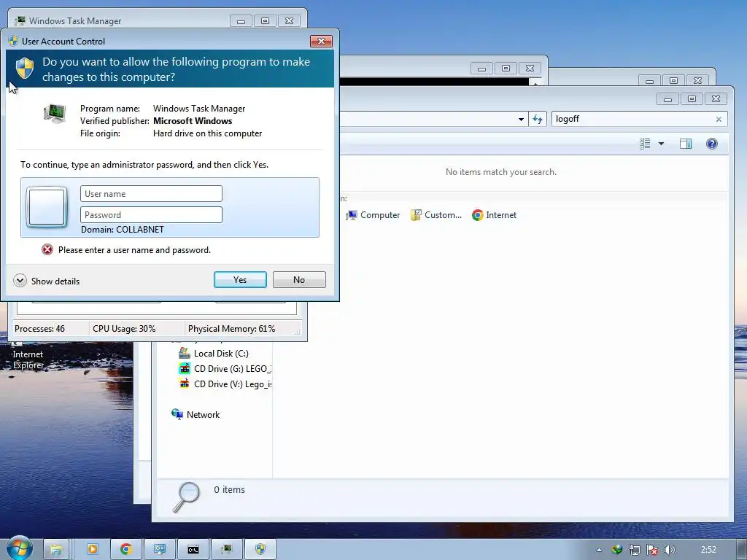The width and height of the screenshot is (747, 560).
Task: Switch to UAC shield taskbar item
Action: (260, 550)
